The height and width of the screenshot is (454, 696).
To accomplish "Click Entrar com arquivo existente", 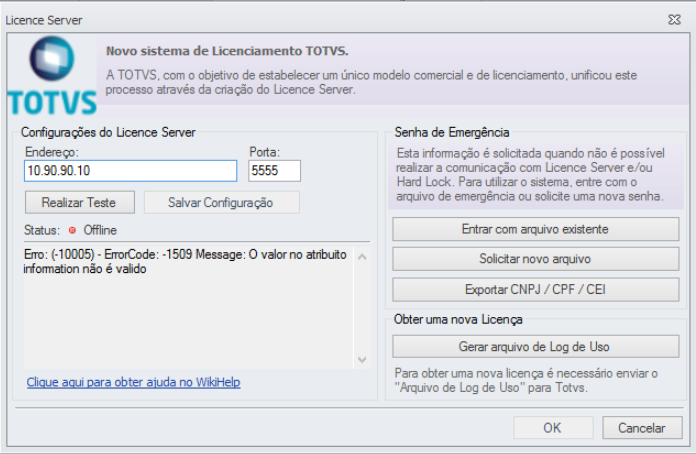I will pyautogui.click(x=536, y=229).
